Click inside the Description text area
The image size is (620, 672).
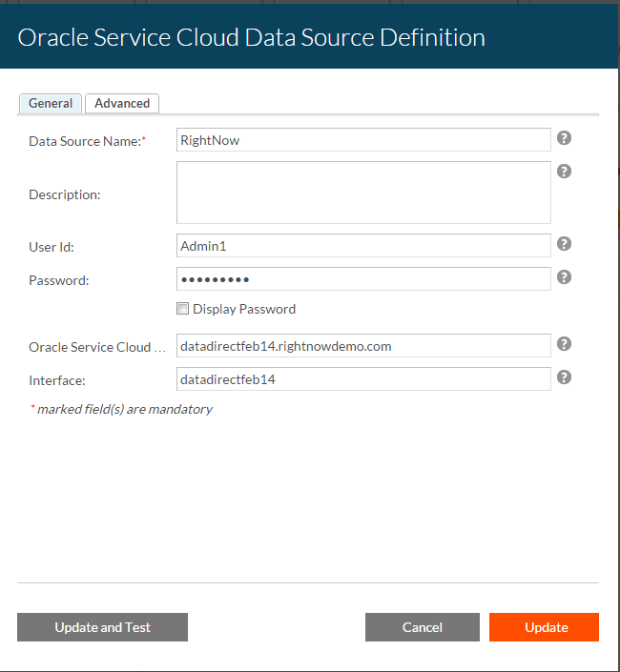click(x=363, y=193)
